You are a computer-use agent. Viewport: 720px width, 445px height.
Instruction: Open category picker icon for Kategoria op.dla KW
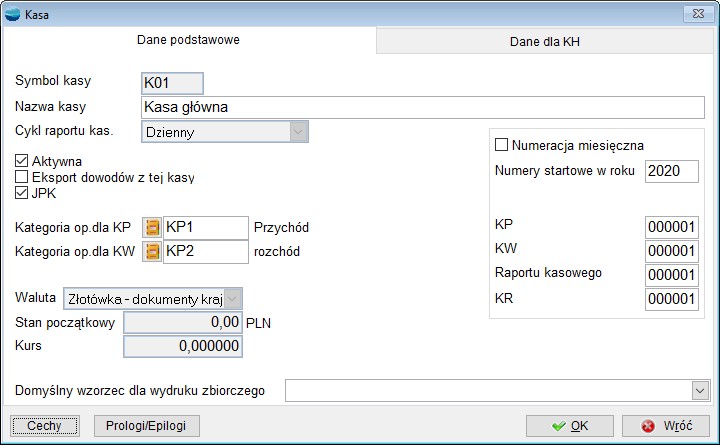coord(152,251)
